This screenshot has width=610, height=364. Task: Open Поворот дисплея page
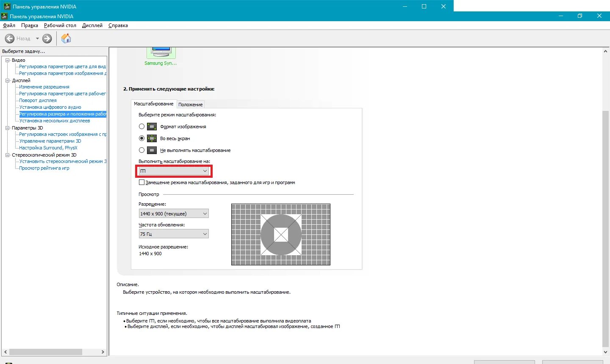click(x=38, y=100)
